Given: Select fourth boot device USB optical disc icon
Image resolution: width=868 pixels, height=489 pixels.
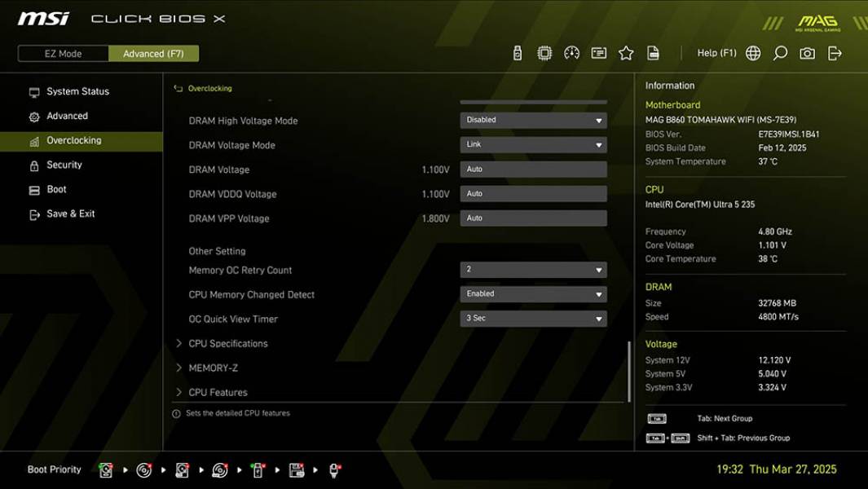Looking at the screenshot, I should [x=220, y=470].
